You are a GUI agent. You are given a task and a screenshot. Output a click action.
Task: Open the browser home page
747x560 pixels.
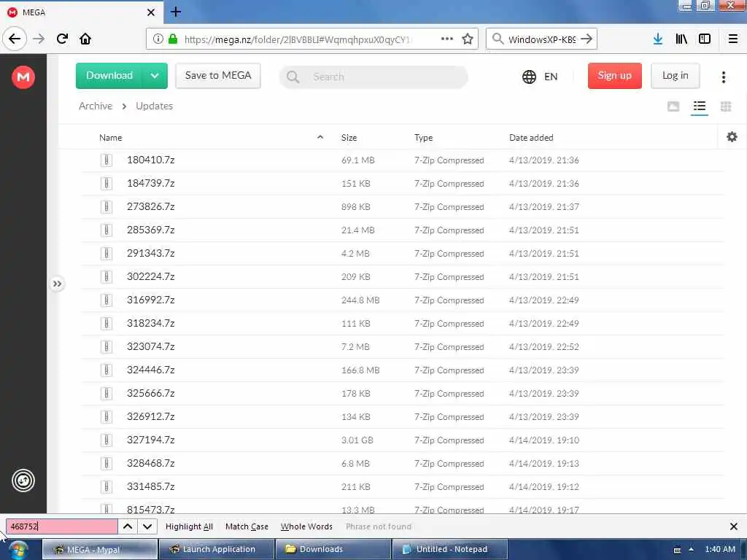pos(85,39)
